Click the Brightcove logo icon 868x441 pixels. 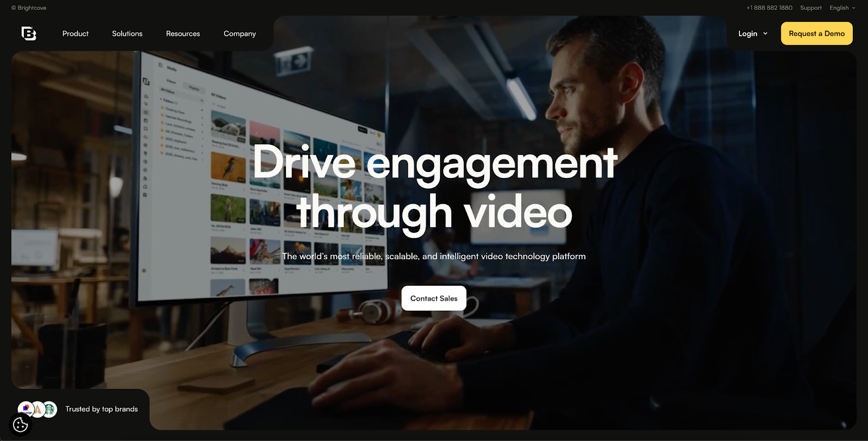[x=29, y=34]
